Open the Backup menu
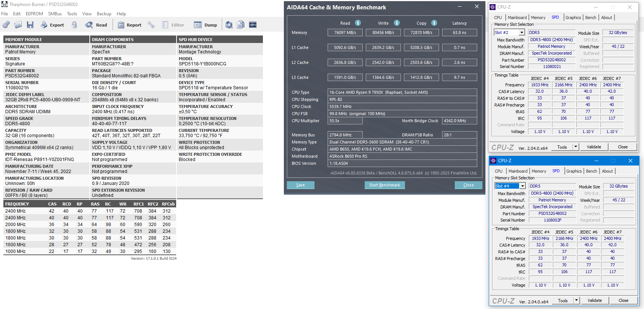 [x=104, y=14]
